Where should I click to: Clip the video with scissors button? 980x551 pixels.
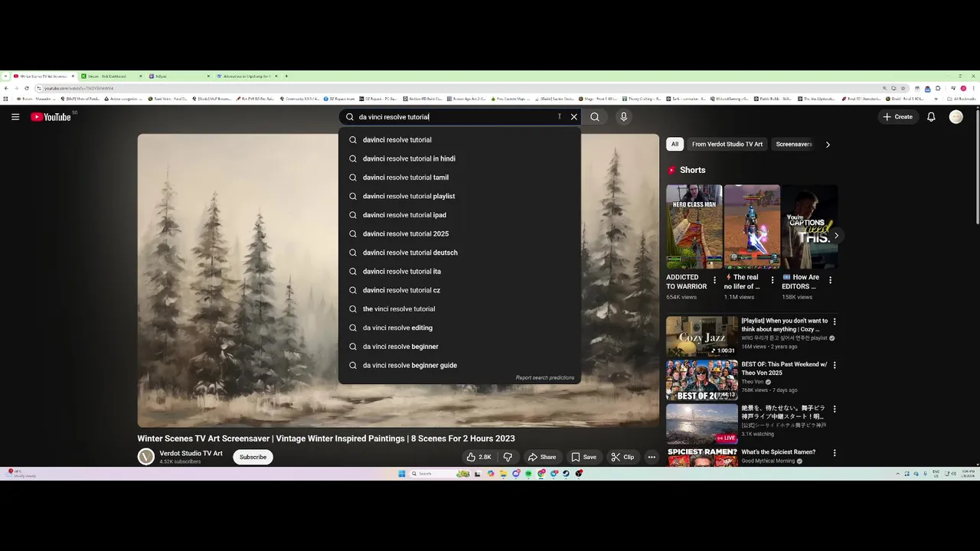tap(622, 457)
